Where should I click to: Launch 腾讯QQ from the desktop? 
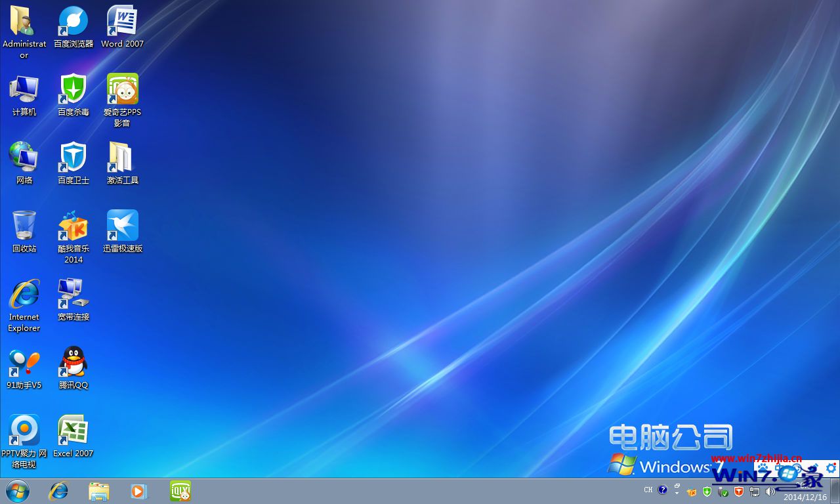[73, 361]
